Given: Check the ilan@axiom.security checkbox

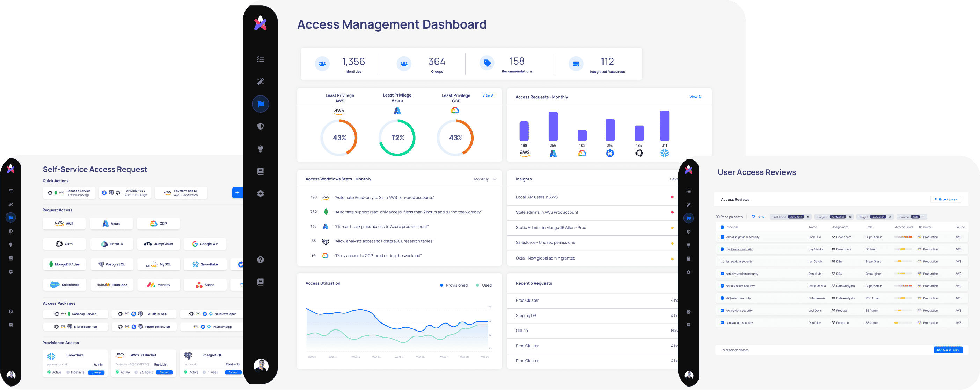Looking at the screenshot, I should [722, 261].
